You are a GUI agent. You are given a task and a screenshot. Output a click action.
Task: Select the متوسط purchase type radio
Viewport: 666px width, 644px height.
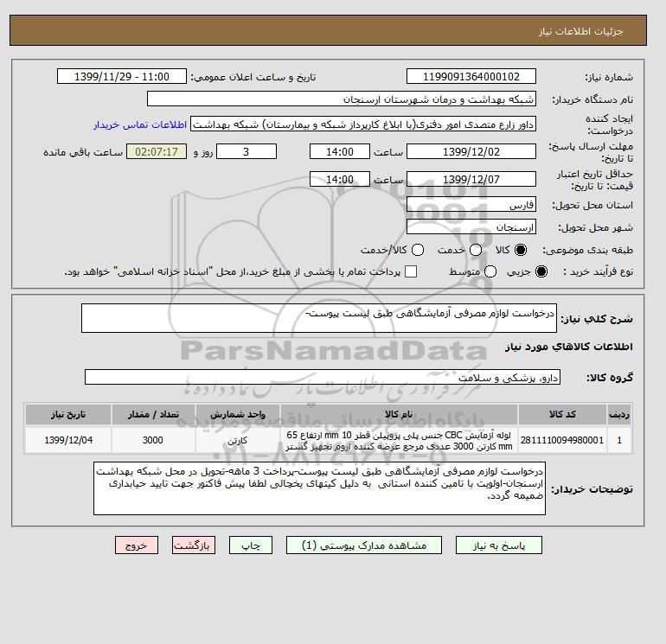[x=490, y=271]
